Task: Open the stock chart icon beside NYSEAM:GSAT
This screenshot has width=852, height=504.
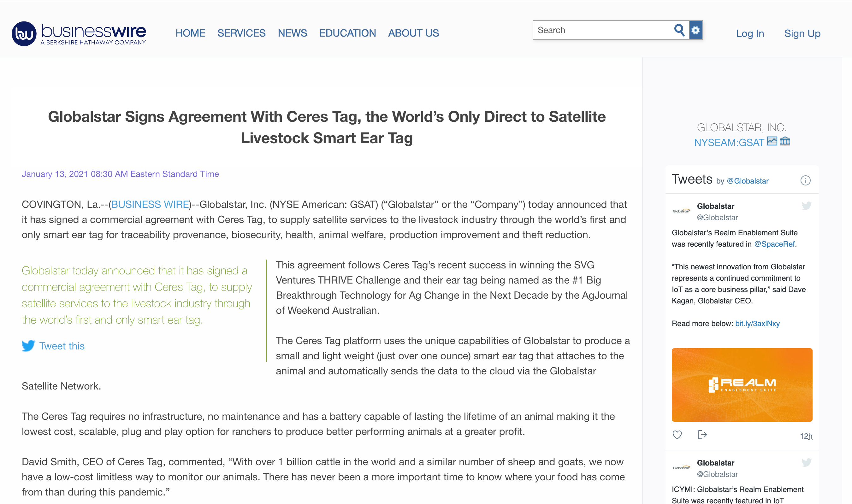Action: pyautogui.click(x=772, y=141)
